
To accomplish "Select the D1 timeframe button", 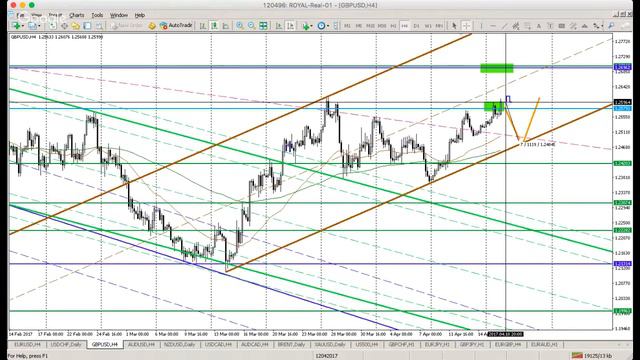I will (416, 26).
